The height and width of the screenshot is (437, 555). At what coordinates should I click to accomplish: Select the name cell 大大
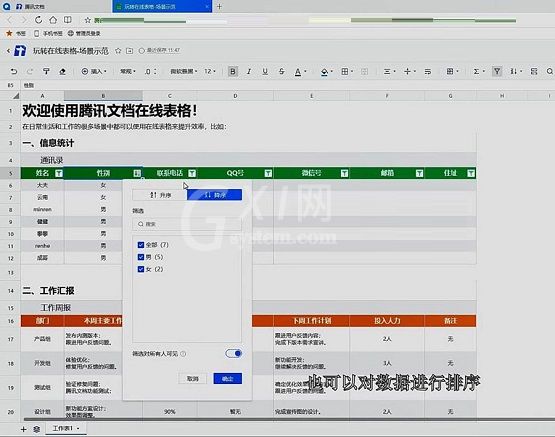tap(42, 185)
